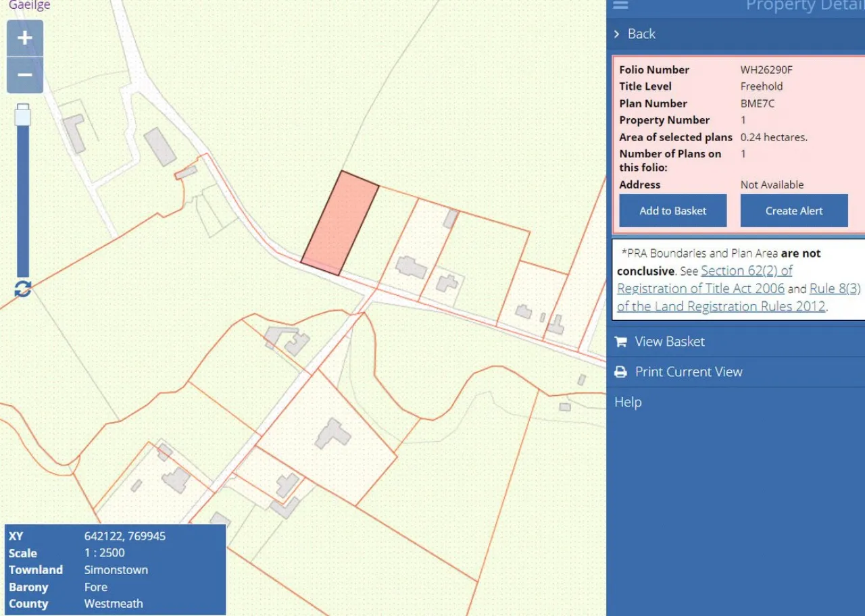Image resolution: width=865 pixels, height=616 pixels.
Task: Open the hamburger menu in panel header
Action: (x=620, y=5)
